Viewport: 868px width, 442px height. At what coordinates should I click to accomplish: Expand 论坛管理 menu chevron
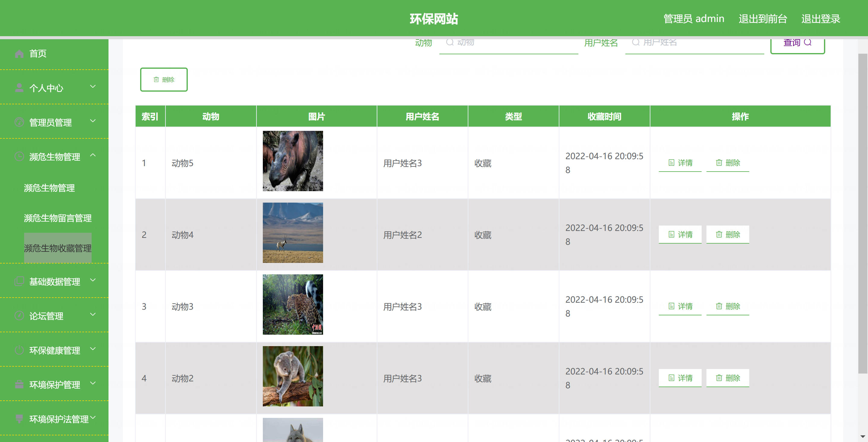coord(93,314)
